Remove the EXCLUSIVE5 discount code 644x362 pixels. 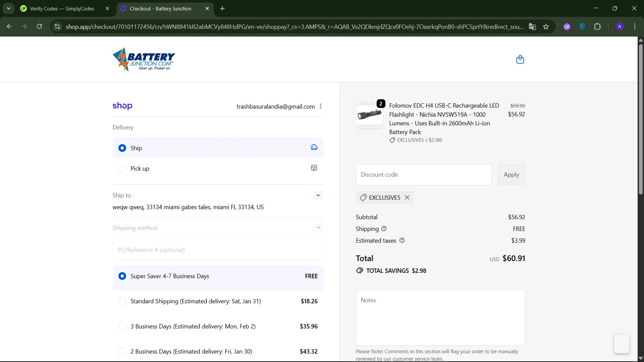407,197
